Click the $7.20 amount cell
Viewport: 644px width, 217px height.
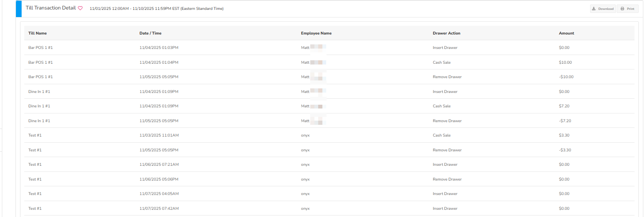[x=564, y=106]
